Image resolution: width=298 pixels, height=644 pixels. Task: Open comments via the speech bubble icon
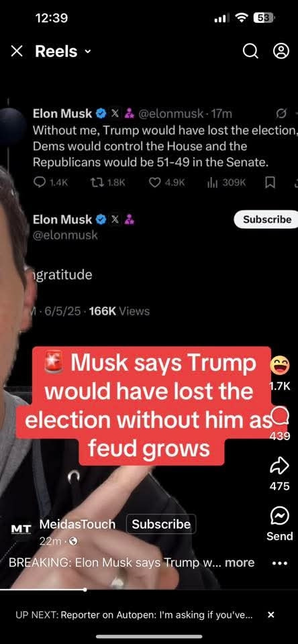[x=280, y=418]
